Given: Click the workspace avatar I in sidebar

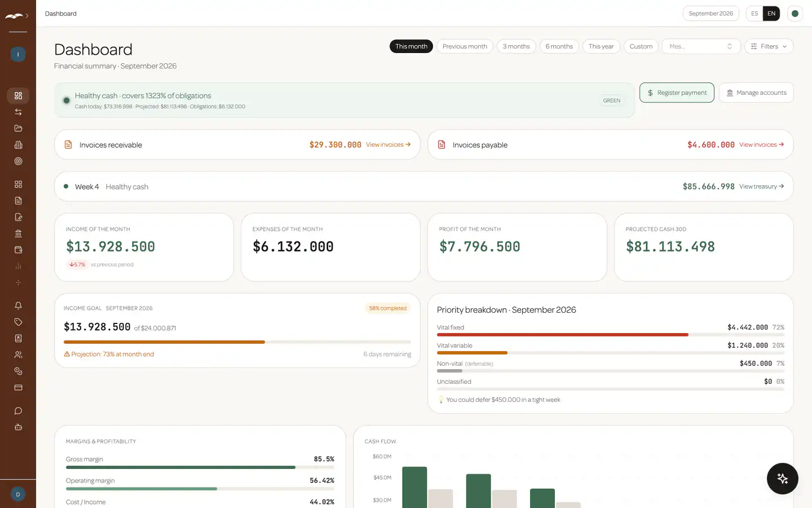Looking at the screenshot, I should (18, 54).
